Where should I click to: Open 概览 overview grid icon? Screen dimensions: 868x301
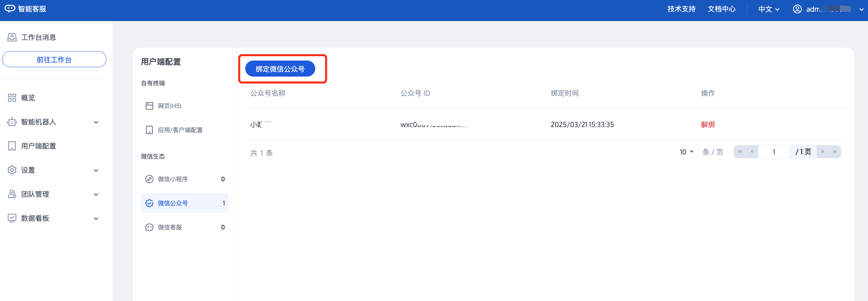tap(12, 98)
